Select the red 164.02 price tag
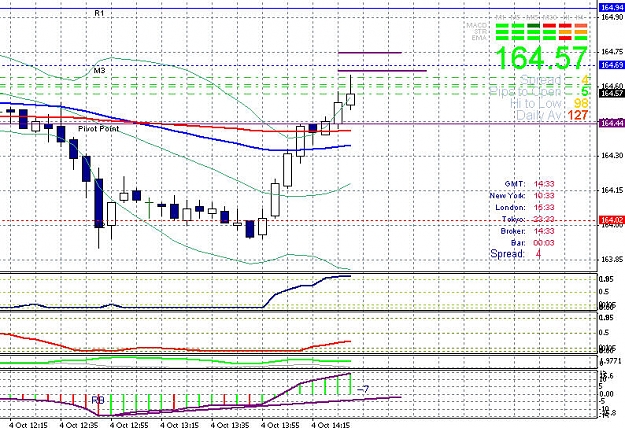625x428 pixels. click(x=612, y=220)
